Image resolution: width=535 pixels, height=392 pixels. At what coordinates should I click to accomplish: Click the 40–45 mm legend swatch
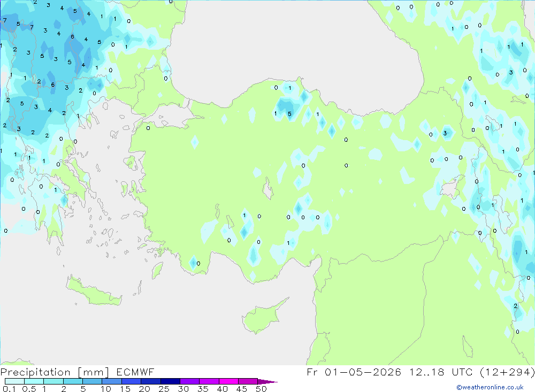[x=228, y=381]
